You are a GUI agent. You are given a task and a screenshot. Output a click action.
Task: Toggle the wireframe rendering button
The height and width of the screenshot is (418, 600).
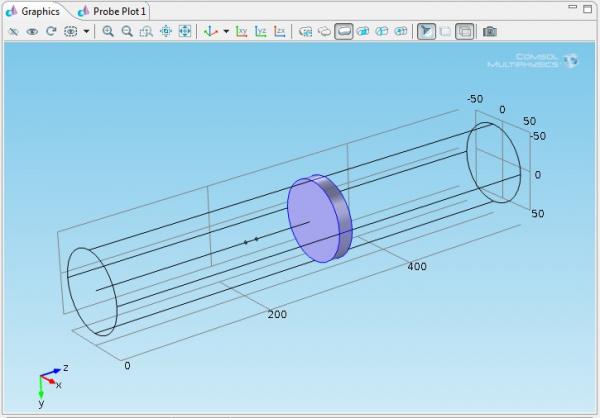465,31
